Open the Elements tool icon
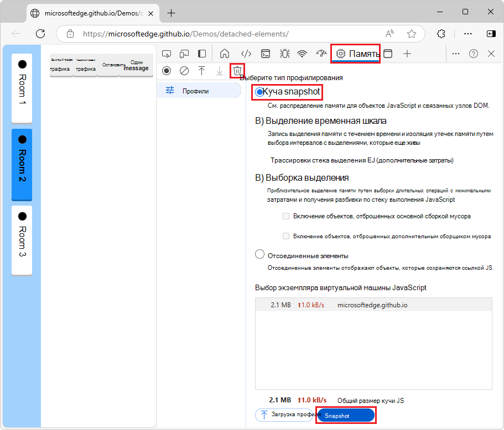Viewport: 504px width, 430px height. coord(246,54)
